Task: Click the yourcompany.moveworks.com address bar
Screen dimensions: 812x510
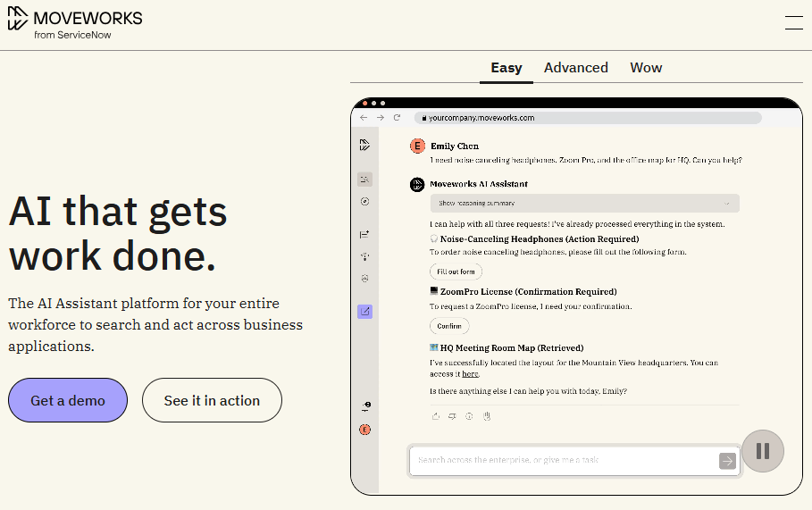Action: click(x=588, y=118)
